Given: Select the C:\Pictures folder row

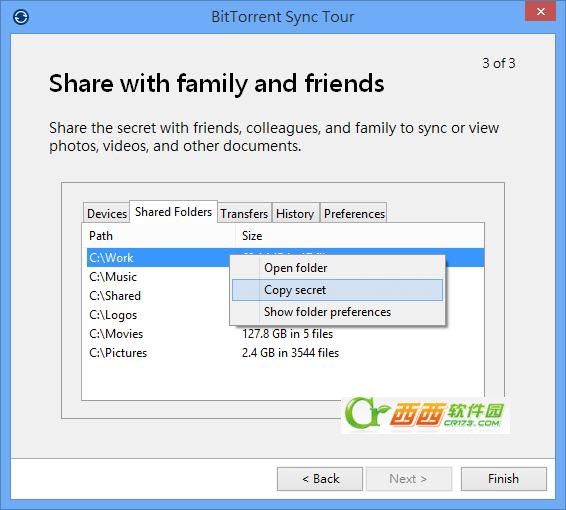Looking at the screenshot, I should [285, 353].
